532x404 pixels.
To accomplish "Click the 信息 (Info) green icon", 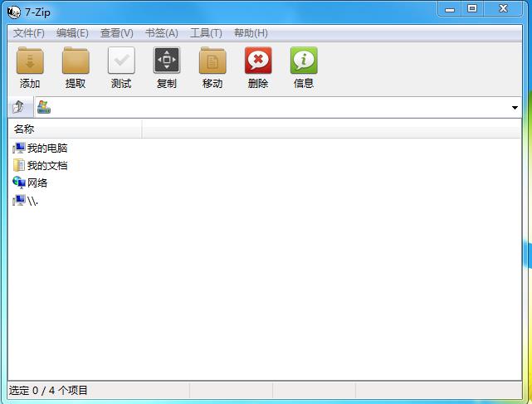I will (304, 61).
